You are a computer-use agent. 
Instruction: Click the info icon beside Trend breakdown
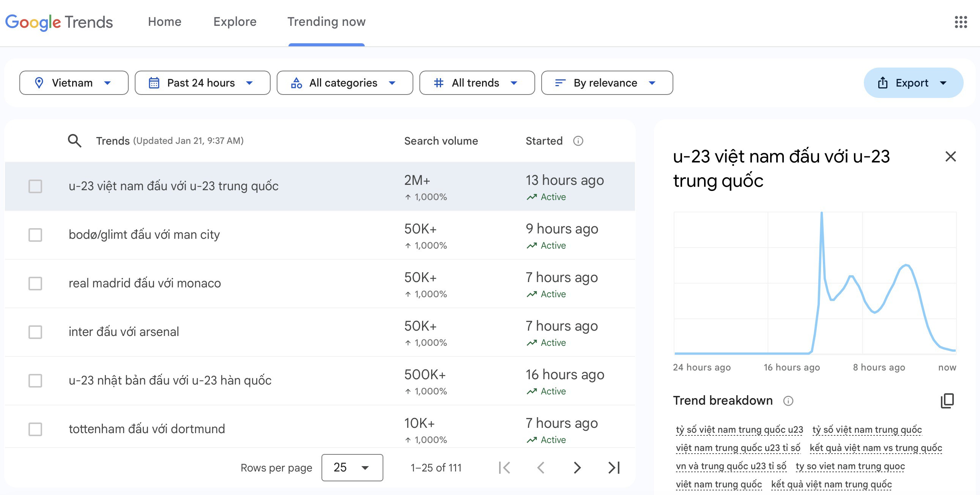click(x=788, y=400)
